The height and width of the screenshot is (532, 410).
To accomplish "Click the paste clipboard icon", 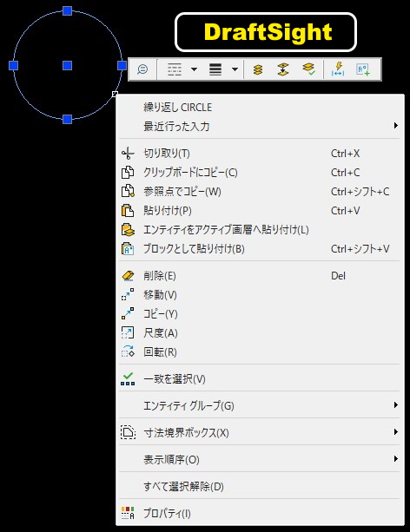I will tap(128, 210).
